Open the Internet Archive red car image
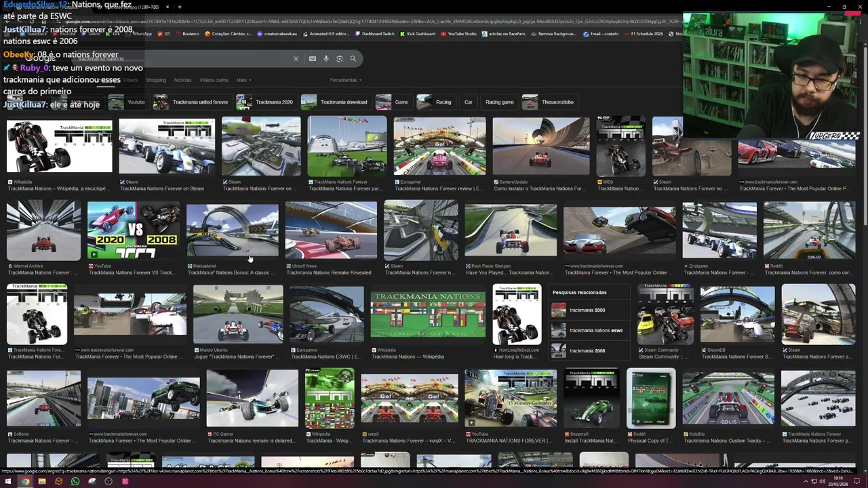 pyautogui.click(x=43, y=231)
